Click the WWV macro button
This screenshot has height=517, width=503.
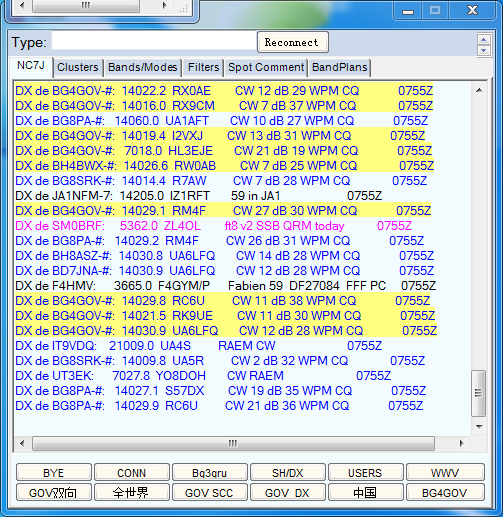(445, 473)
